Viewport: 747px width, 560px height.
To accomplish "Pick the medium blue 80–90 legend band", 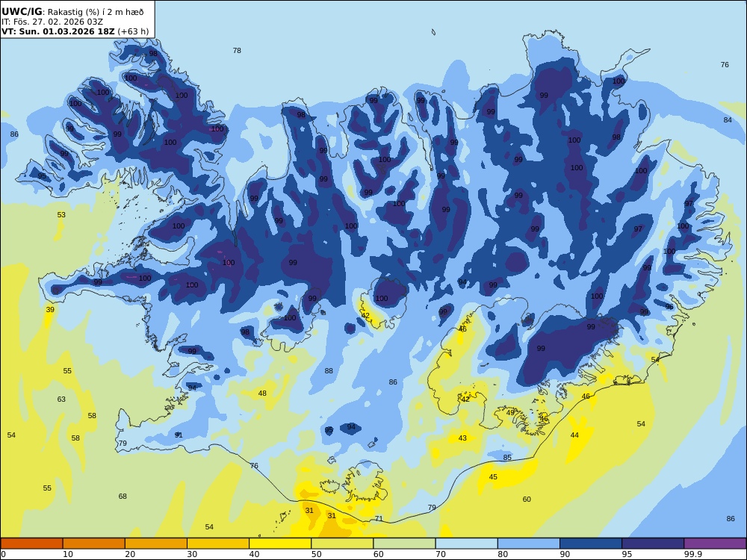I will 529,544.
